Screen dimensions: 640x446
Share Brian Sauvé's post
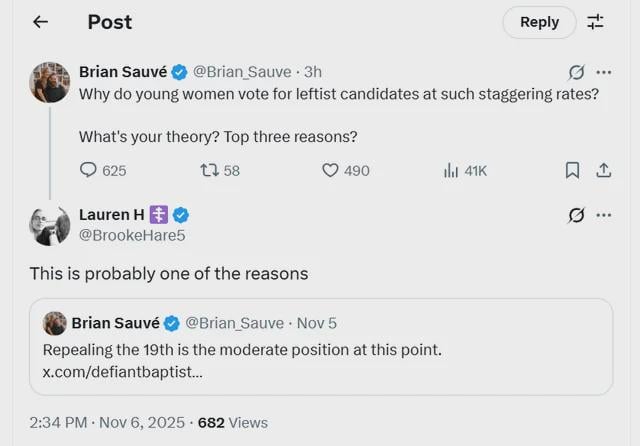click(x=603, y=170)
